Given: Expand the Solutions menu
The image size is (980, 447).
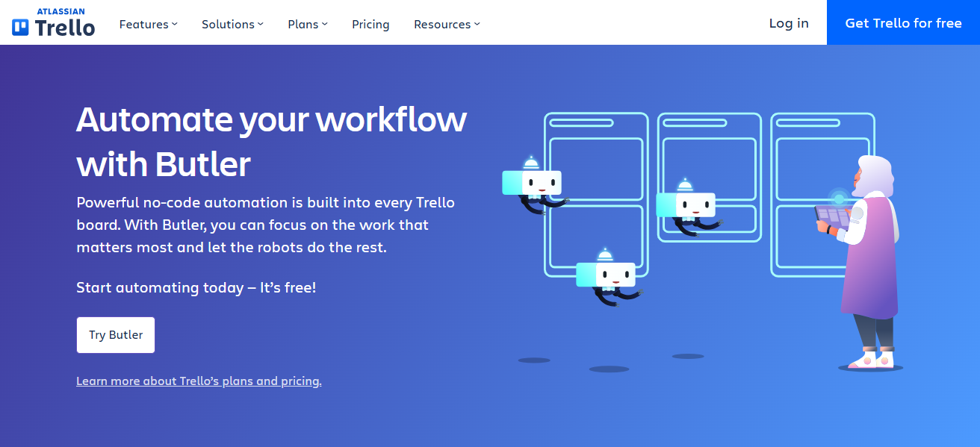Looking at the screenshot, I should point(232,24).
